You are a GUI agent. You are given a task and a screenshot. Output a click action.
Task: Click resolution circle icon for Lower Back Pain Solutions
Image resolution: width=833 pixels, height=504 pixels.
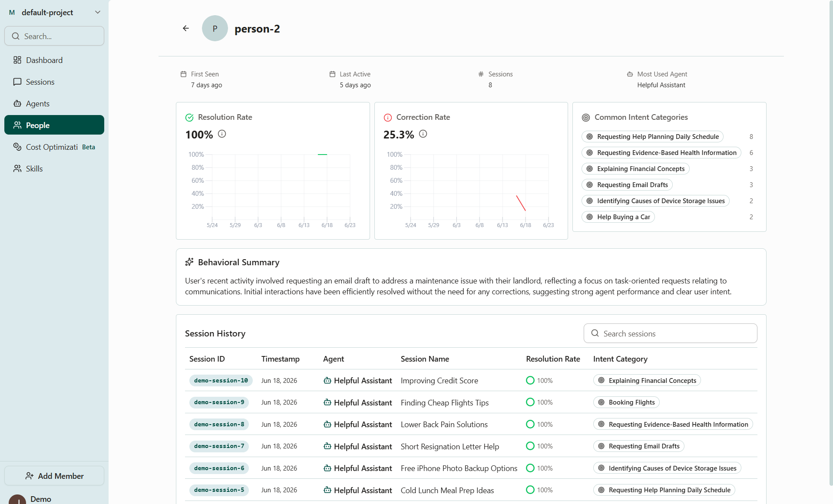530,424
